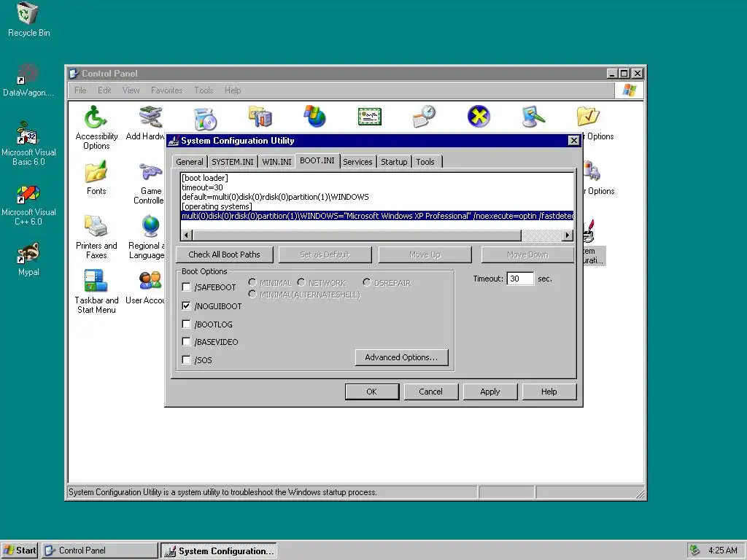Click Check All Boot Paths button
The image size is (747, 560).
(225, 254)
